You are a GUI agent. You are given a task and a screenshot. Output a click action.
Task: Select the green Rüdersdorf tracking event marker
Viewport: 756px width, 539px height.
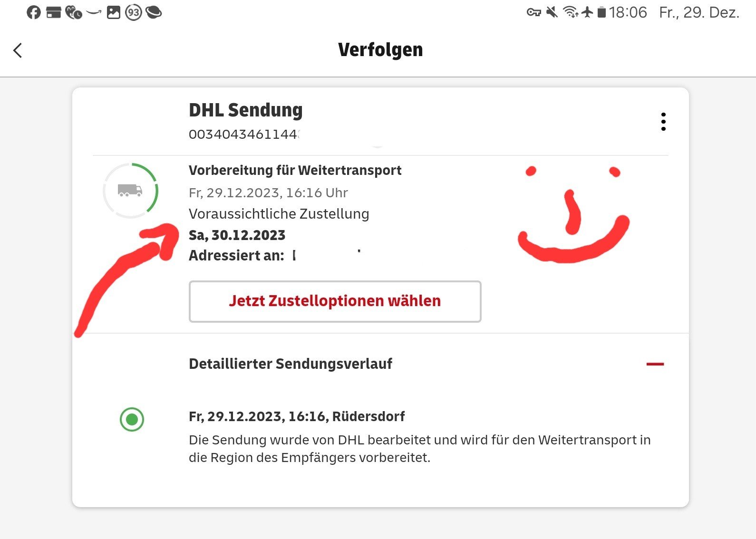point(132,419)
